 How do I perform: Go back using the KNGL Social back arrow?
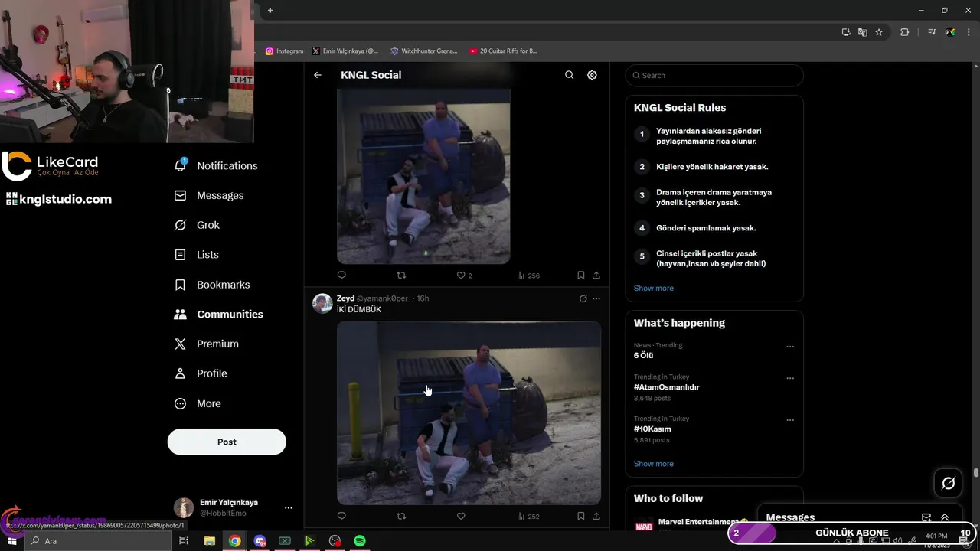[318, 75]
